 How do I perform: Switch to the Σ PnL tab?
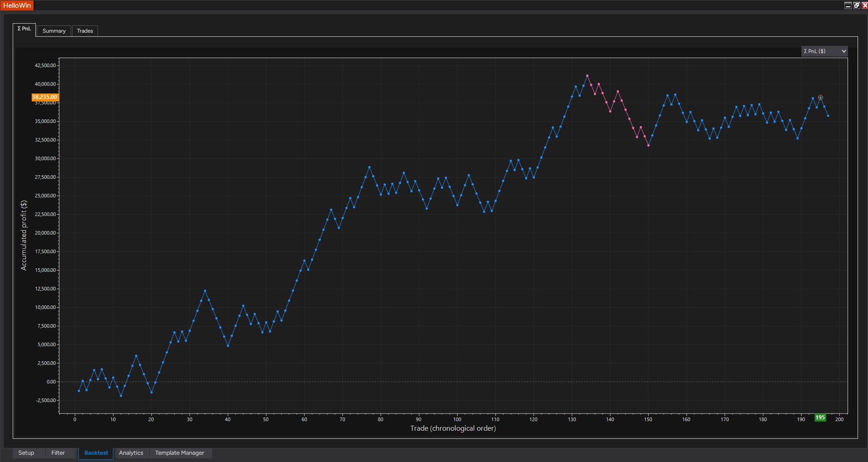[24, 29]
